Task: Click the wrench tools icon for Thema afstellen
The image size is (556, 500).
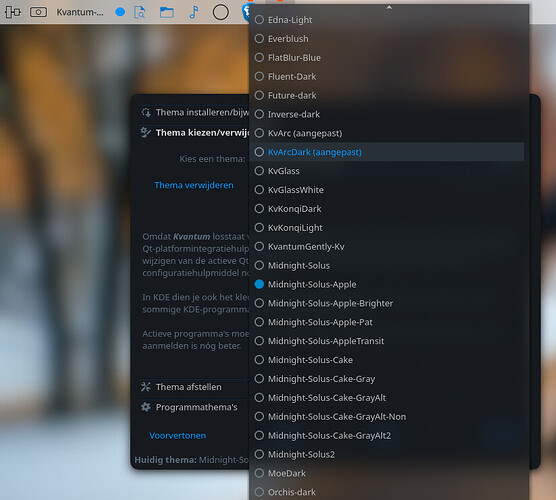Action: point(146,387)
